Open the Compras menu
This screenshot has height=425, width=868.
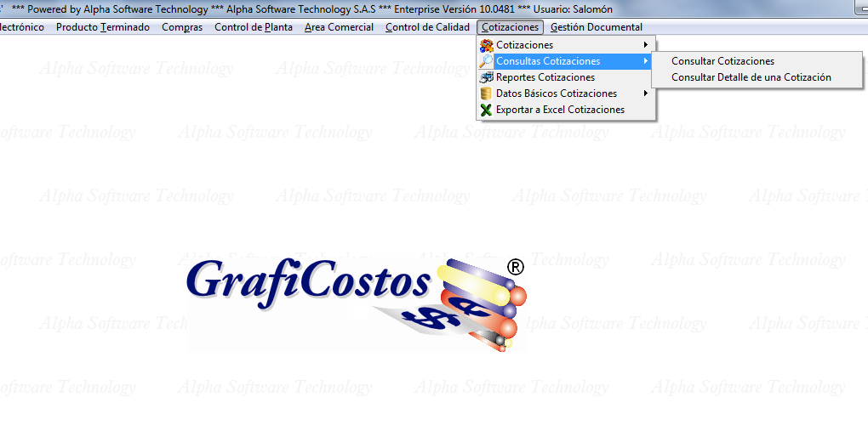(182, 27)
